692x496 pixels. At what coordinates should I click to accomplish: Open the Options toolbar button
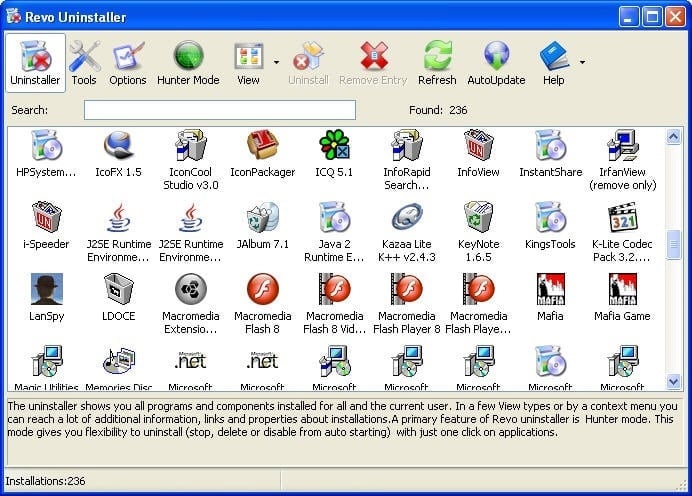click(x=128, y=63)
